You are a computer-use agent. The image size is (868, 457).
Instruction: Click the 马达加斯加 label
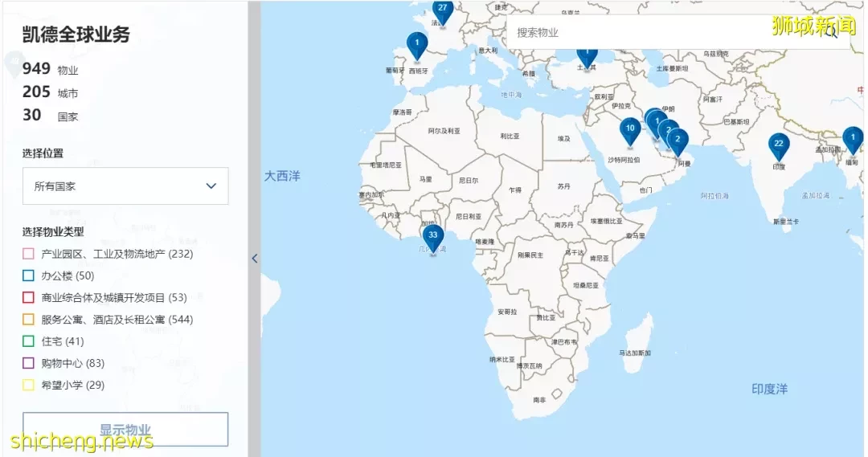[635, 353]
